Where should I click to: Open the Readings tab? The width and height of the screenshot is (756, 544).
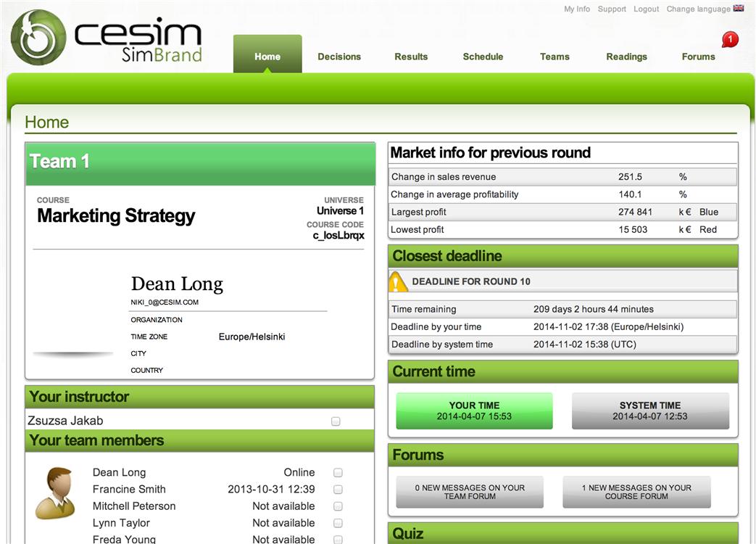click(627, 57)
